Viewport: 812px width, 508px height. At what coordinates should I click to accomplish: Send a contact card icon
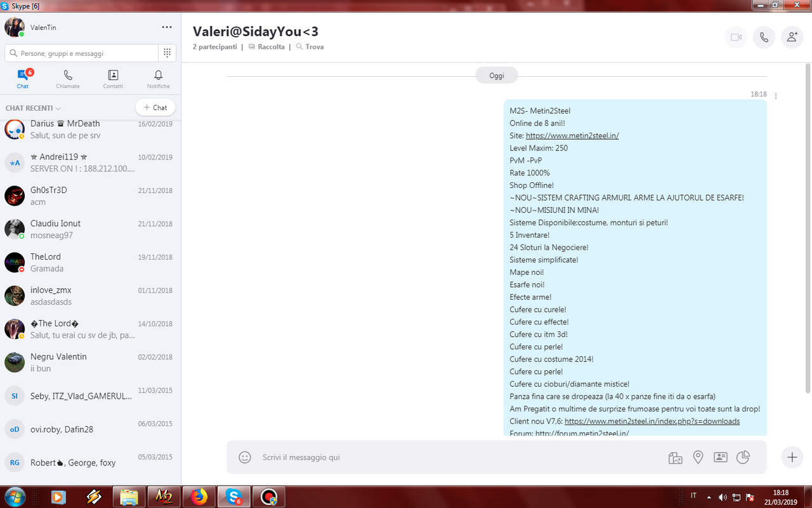pyautogui.click(x=720, y=457)
